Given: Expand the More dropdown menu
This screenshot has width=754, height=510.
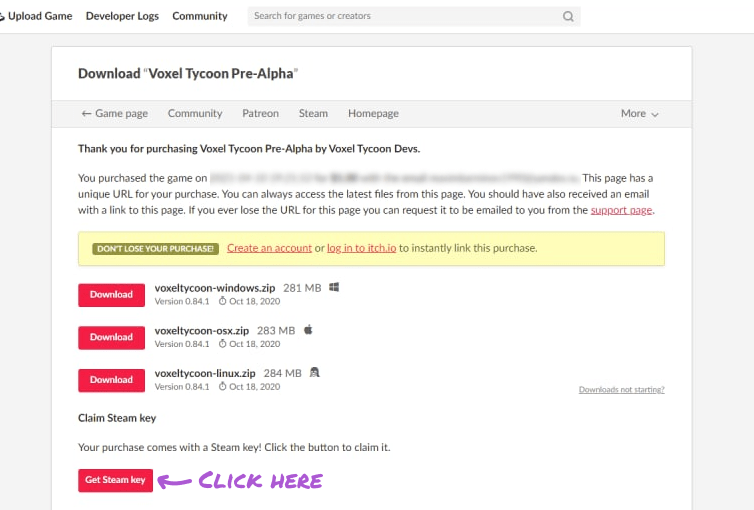Looking at the screenshot, I should click(x=639, y=114).
